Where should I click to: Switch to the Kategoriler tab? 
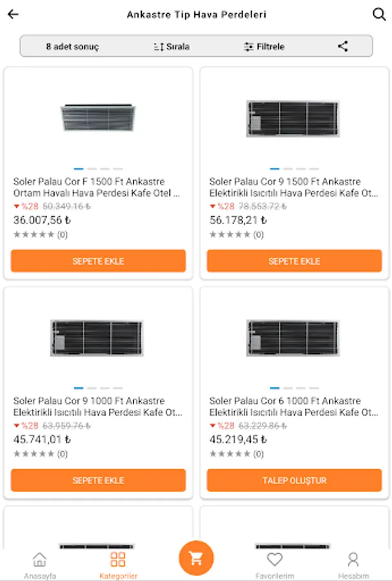(x=118, y=564)
